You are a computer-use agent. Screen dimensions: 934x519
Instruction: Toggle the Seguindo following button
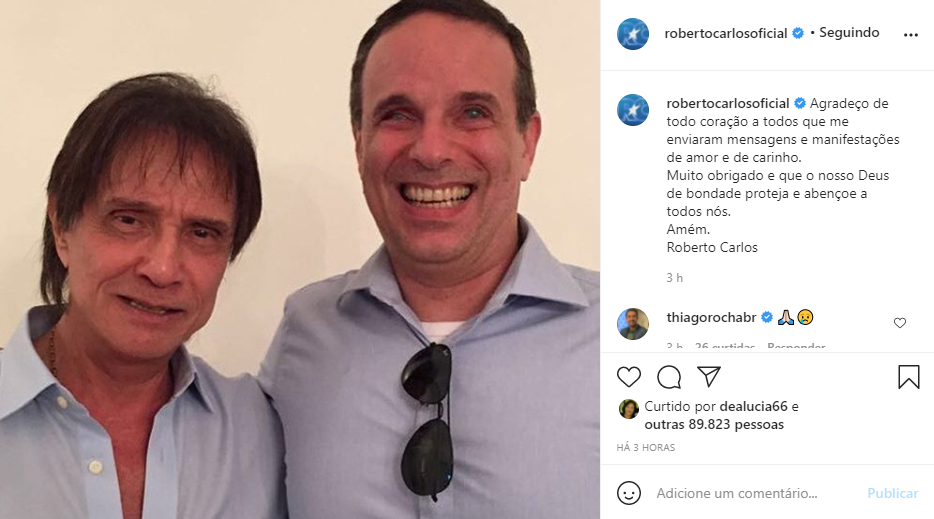pyautogui.click(x=849, y=33)
